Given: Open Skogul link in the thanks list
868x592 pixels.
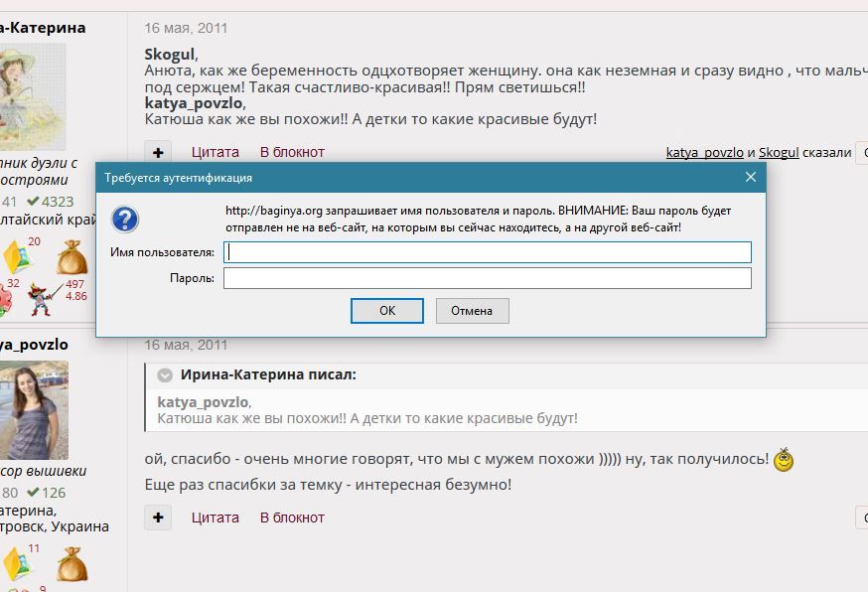Looking at the screenshot, I should pyautogui.click(x=779, y=153).
